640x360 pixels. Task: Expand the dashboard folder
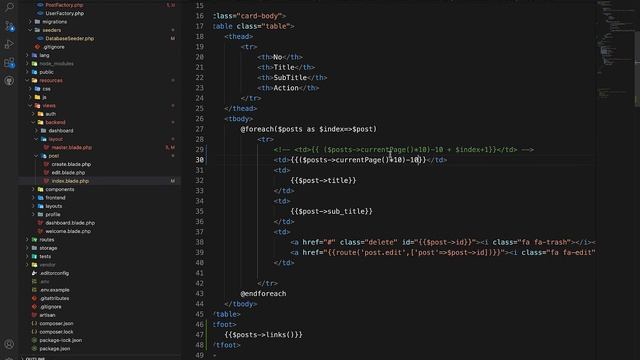click(36, 131)
